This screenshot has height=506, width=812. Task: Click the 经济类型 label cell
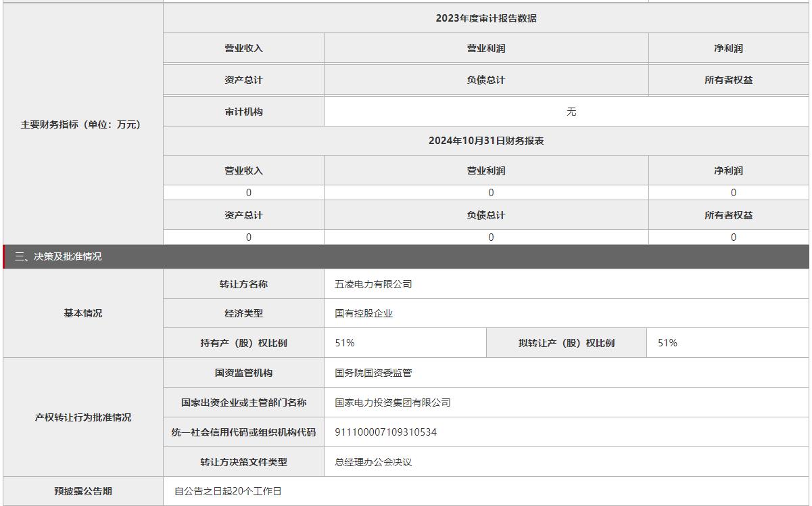tap(243, 313)
